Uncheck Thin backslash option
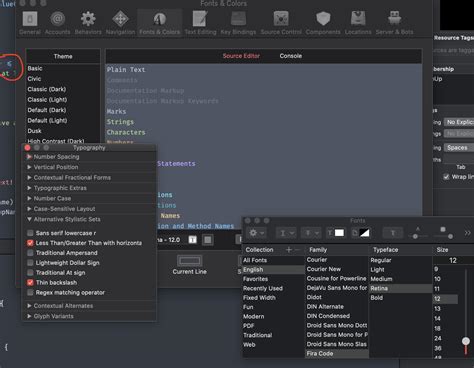474x368 pixels. click(x=30, y=282)
